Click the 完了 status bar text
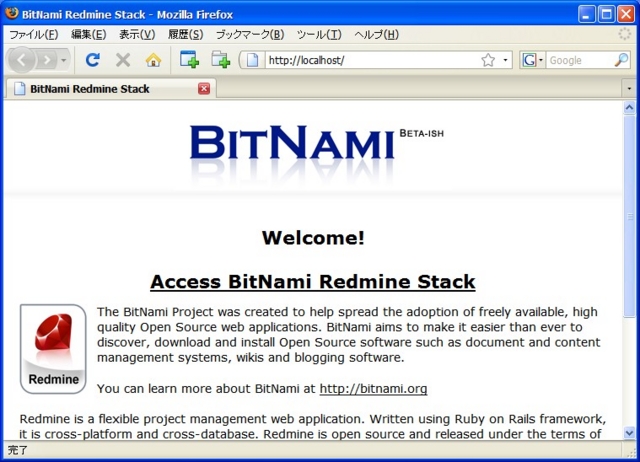The width and height of the screenshot is (640, 462). point(18,450)
